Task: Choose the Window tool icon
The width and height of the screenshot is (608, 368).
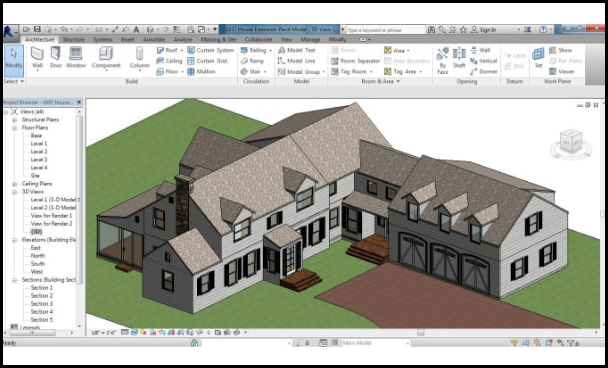Action: pos(76,58)
